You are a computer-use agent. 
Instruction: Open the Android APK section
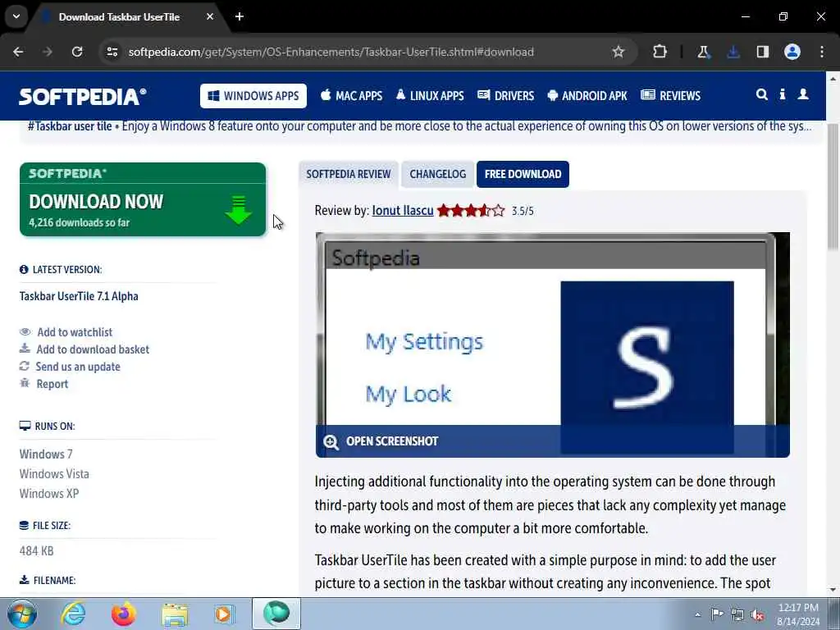pos(587,96)
